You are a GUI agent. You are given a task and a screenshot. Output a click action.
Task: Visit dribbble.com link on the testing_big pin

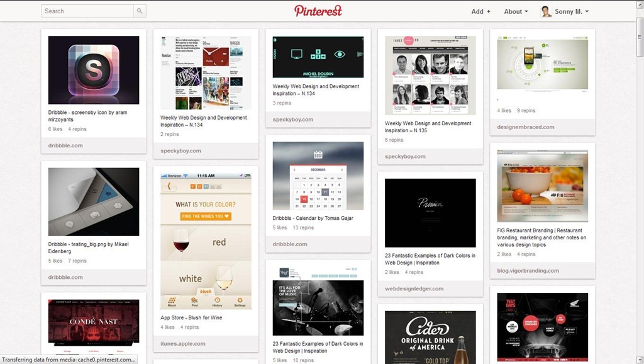[65, 277]
